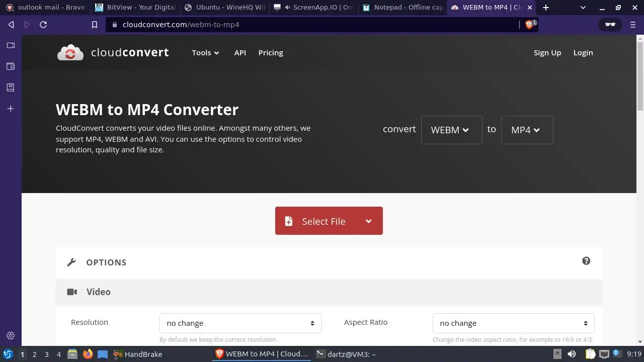The height and width of the screenshot is (362, 644).
Task: Open the API navigation link
Action: pyautogui.click(x=240, y=53)
